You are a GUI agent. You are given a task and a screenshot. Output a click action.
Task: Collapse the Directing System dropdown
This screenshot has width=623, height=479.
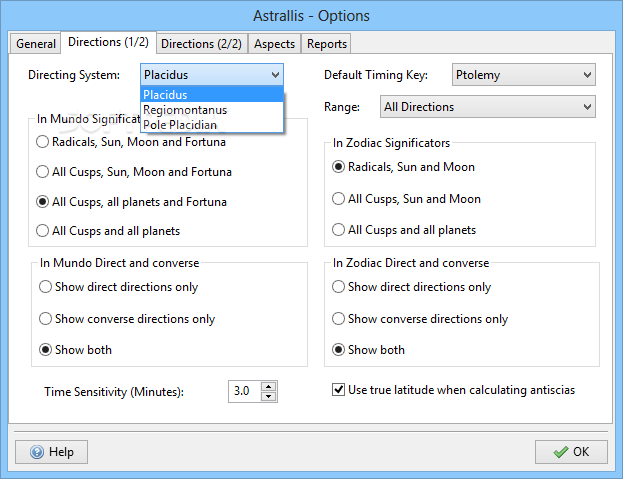click(x=212, y=75)
